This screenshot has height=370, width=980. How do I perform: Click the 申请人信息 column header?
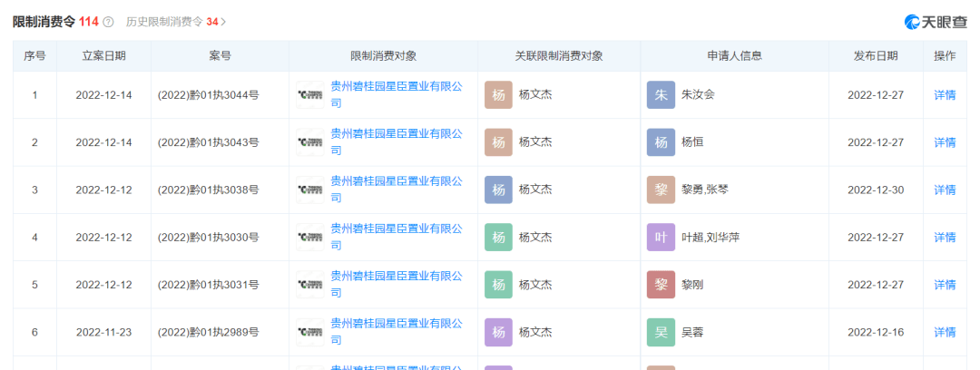pos(734,55)
